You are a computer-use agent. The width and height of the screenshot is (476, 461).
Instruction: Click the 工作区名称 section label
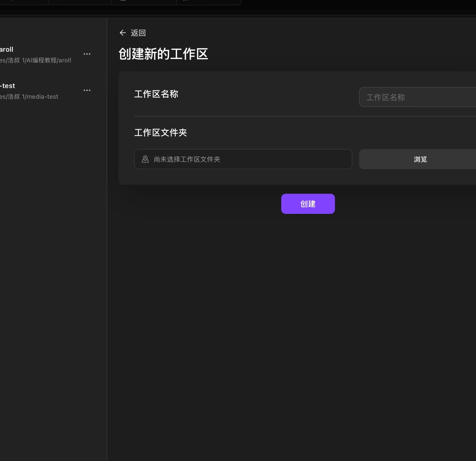pyautogui.click(x=156, y=94)
